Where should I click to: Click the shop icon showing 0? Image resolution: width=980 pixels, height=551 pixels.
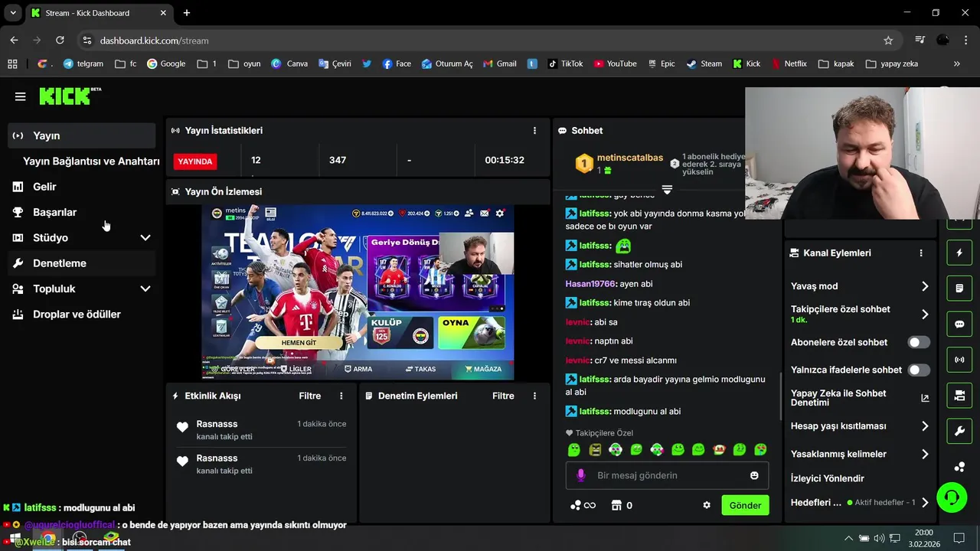tap(622, 506)
